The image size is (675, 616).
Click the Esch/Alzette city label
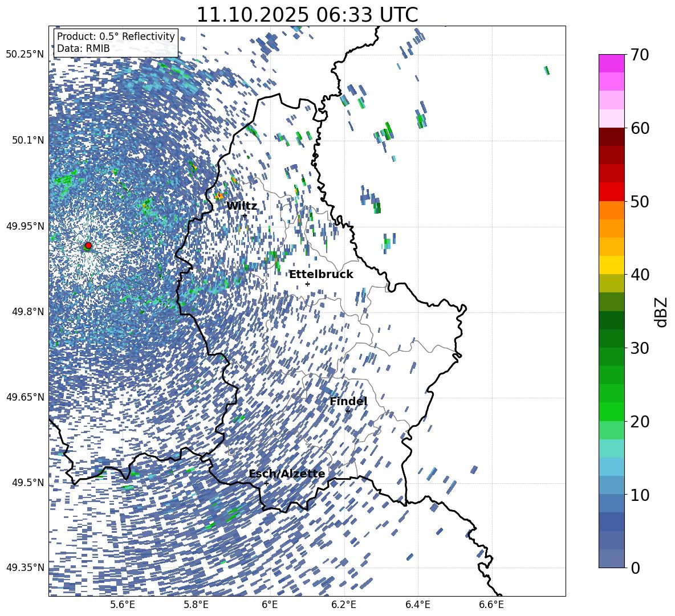287,474
